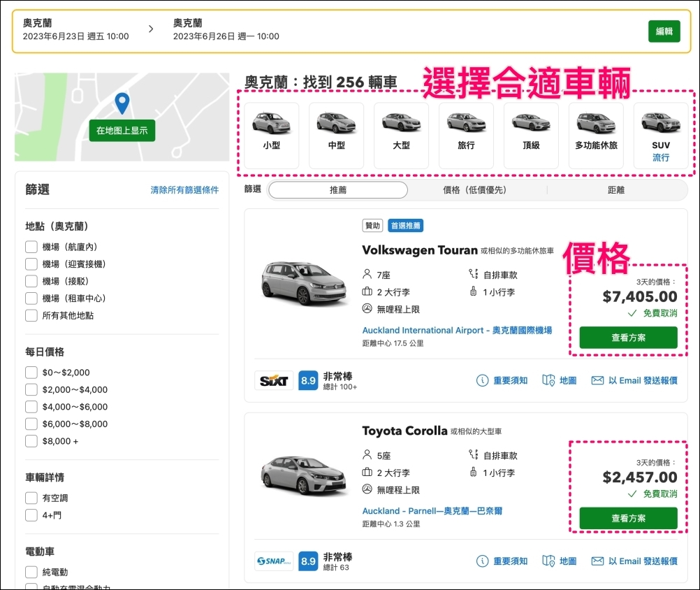
Task: Select the 中型 car category icon
Action: pyautogui.click(x=336, y=123)
